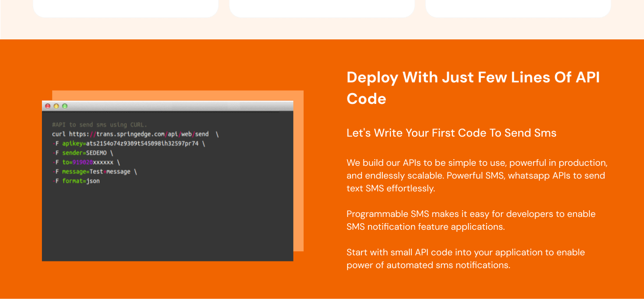Image resolution: width=644 pixels, height=307 pixels.
Task: Click 'Let's Write Your First Code' subheading
Action: 451,133
